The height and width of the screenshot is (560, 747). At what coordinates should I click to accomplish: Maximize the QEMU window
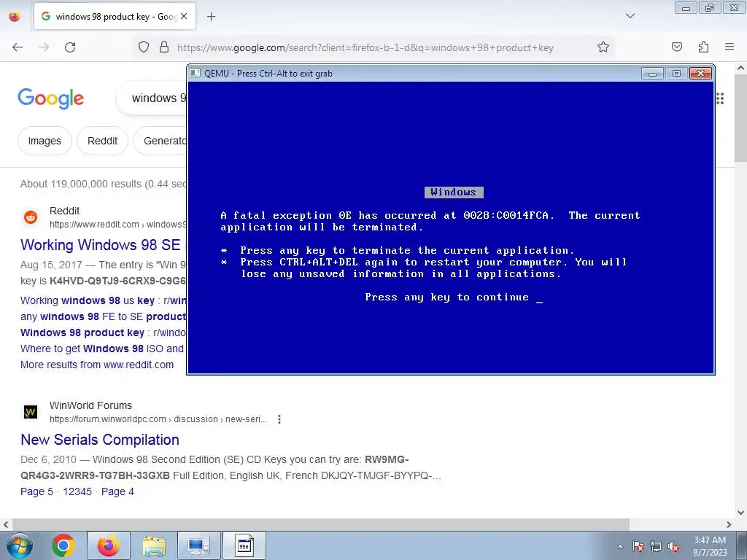[x=676, y=74]
